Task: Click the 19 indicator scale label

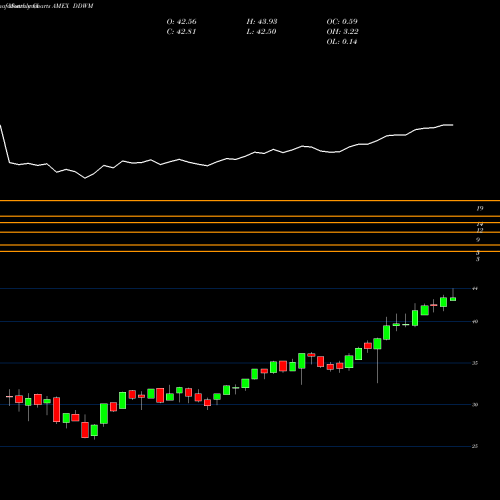Action: tap(480, 209)
